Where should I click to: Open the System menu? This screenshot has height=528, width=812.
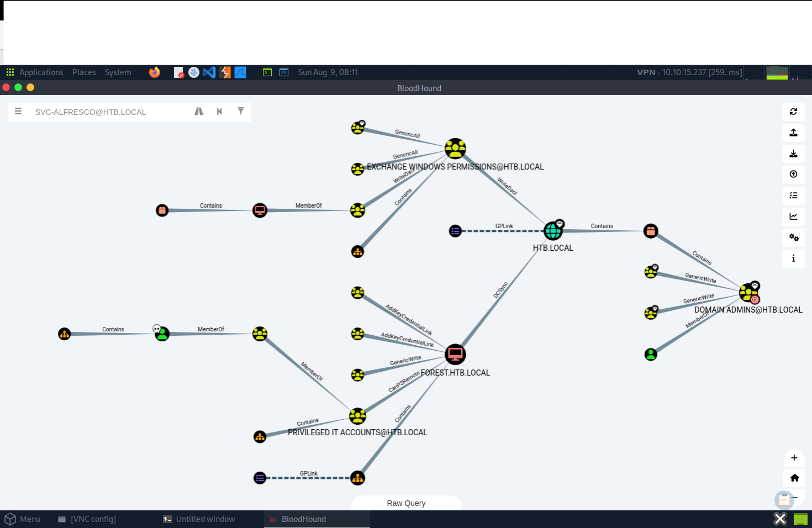point(118,72)
